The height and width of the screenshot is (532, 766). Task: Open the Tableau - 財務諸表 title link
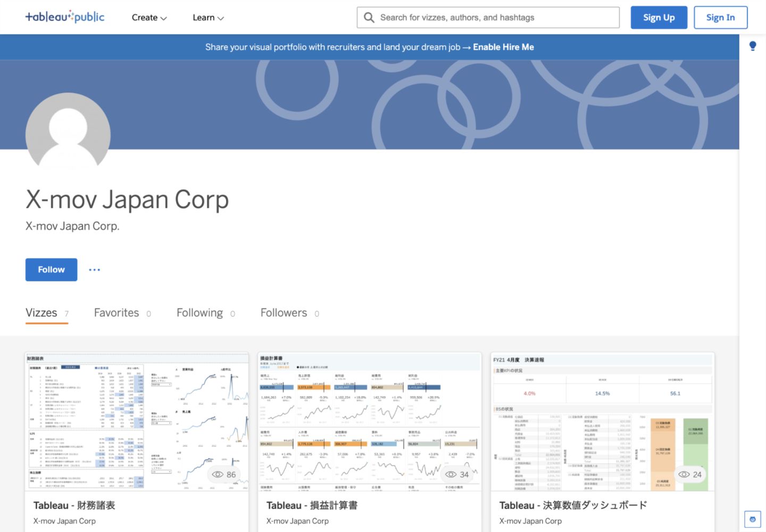point(74,505)
